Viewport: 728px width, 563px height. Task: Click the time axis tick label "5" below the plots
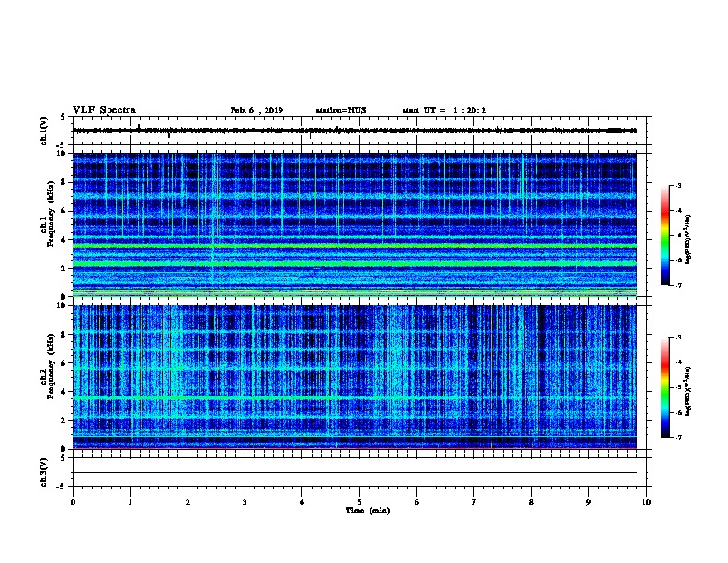(x=359, y=502)
